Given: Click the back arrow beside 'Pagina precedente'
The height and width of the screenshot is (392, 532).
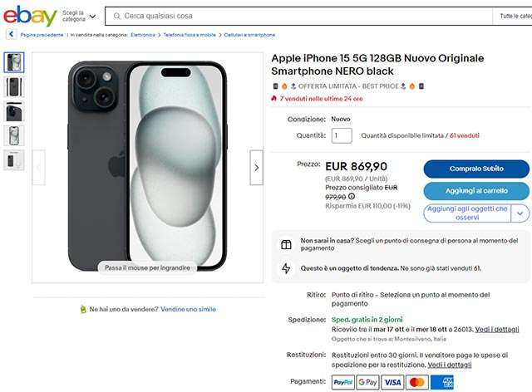Looking at the screenshot, I should (11, 35).
